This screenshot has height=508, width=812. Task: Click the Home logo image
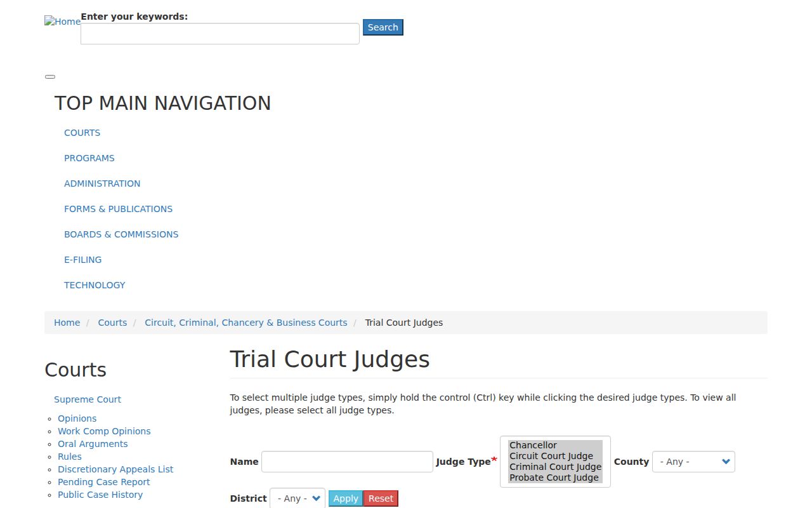[62, 22]
